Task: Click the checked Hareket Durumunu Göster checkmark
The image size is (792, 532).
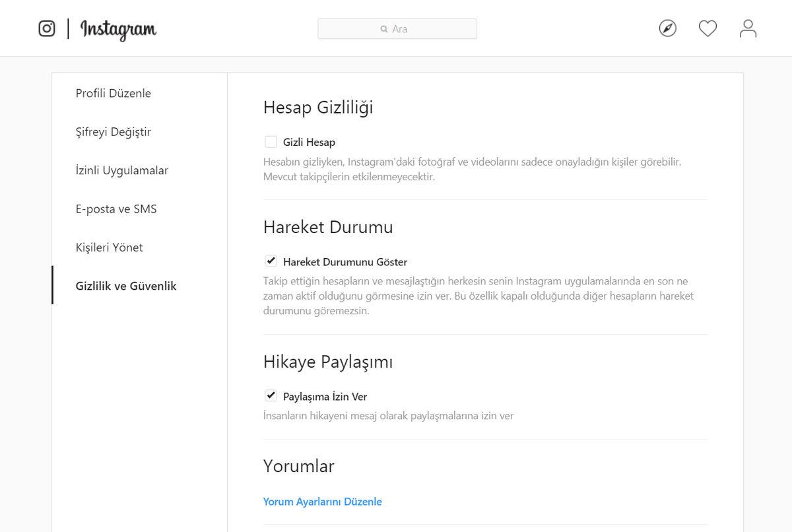Action: coord(271,261)
